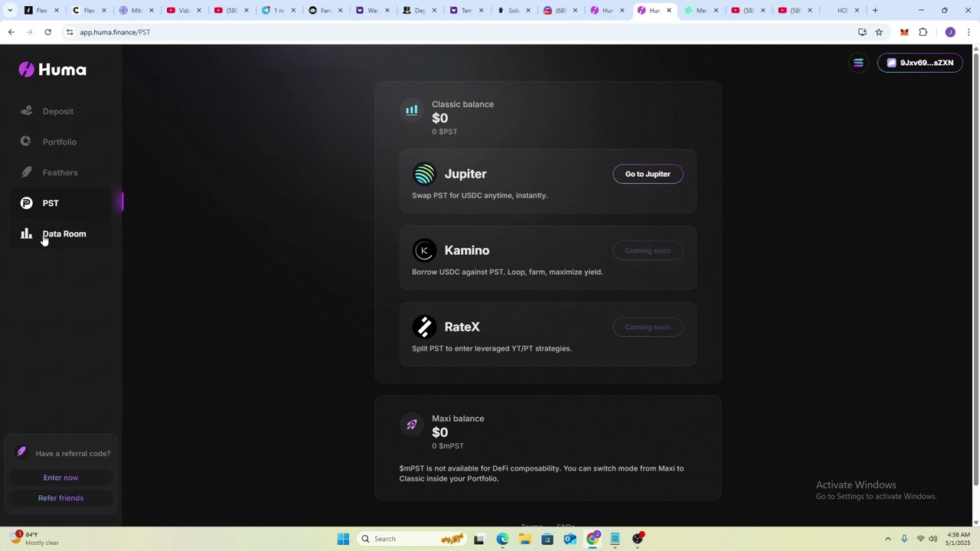Screen dimensions: 980x551
Task: View site information icon
Action: pyautogui.click(x=70, y=32)
